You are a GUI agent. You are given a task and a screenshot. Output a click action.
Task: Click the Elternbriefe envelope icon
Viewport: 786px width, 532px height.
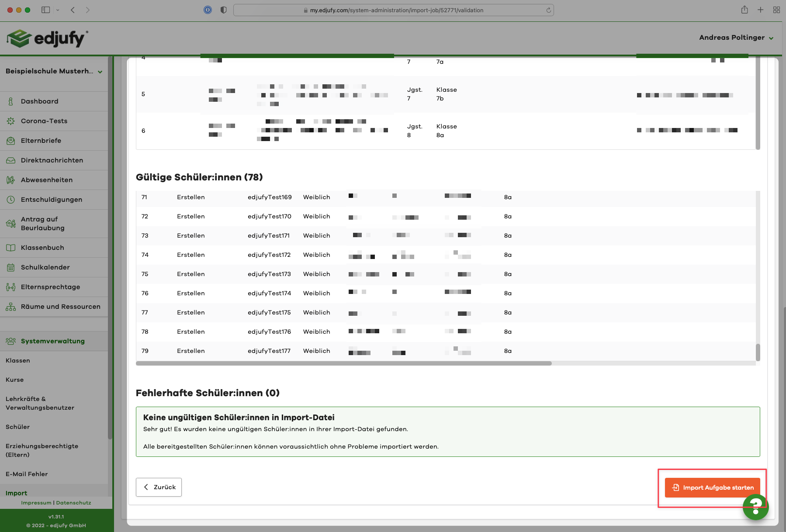(x=10, y=141)
